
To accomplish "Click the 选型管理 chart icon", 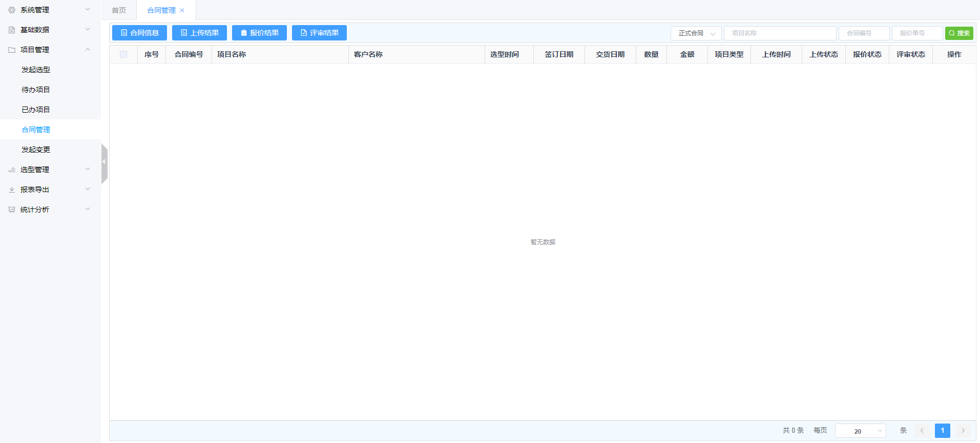I will [x=12, y=170].
